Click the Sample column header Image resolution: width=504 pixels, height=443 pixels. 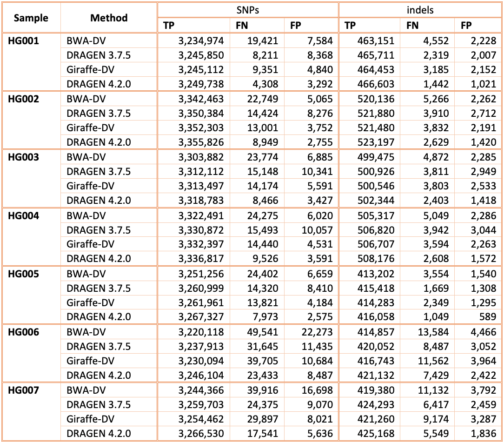pos(31,18)
